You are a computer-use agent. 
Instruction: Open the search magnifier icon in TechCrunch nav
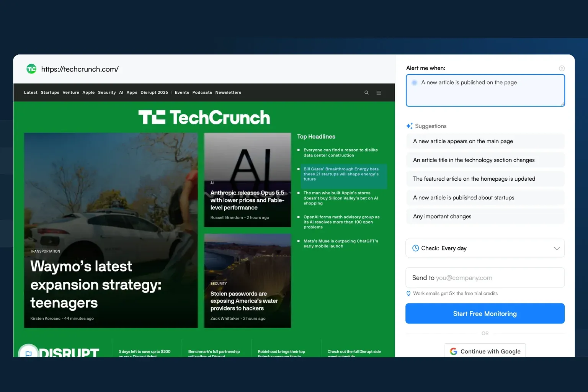[x=366, y=93]
